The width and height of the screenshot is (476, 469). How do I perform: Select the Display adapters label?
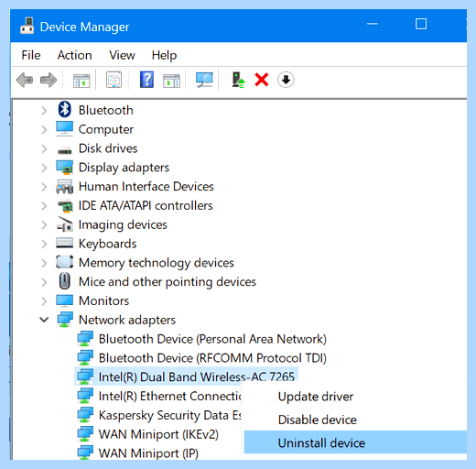pyautogui.click(x=124, y=168)
